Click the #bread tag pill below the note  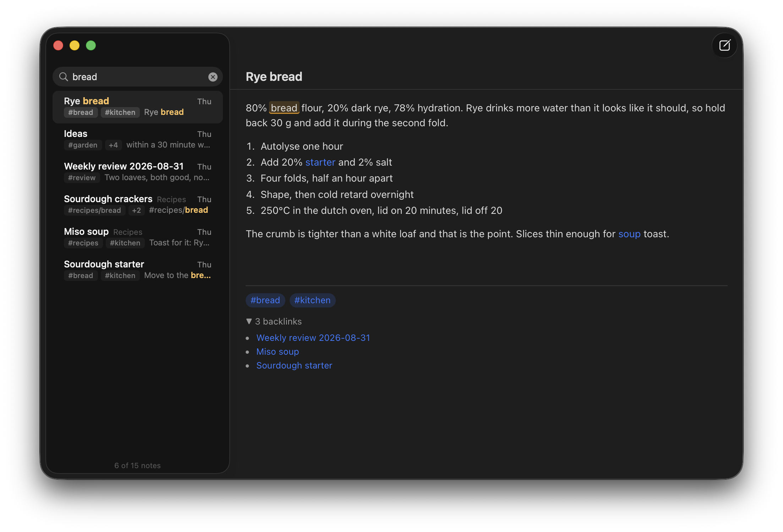tap(265, 300)
